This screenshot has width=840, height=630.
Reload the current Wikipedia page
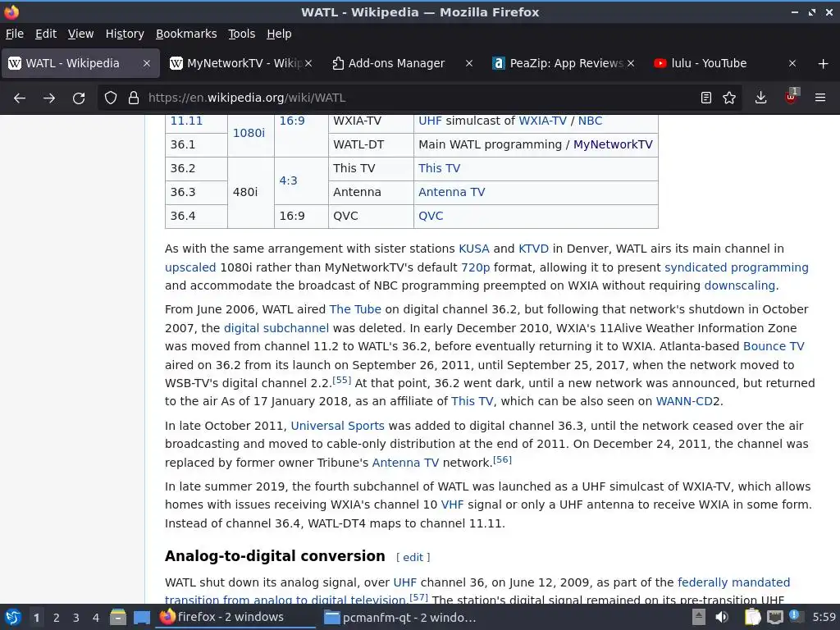79,98
